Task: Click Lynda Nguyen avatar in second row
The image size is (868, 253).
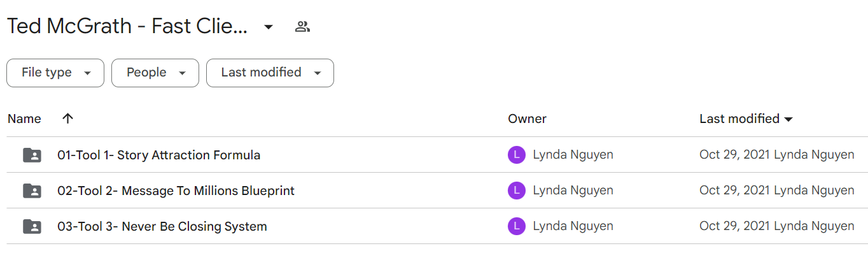Action: 517,191
